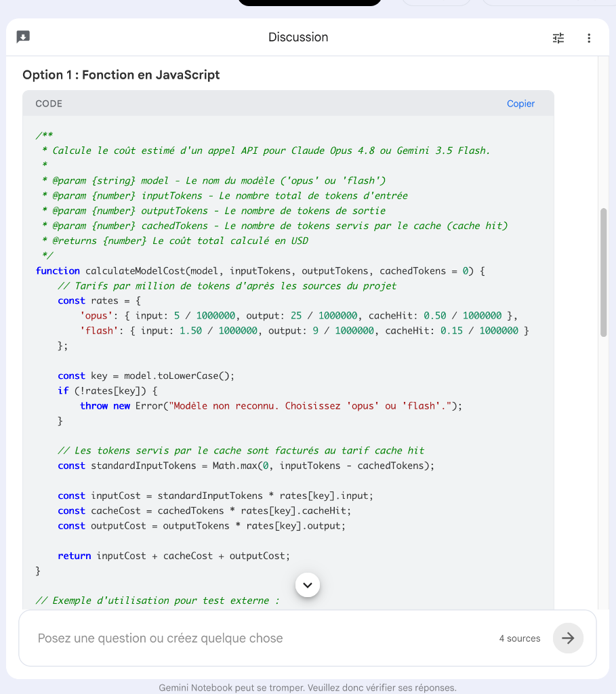The width and height of the screenshot is (616, 694).
Task: Click the send arrow button
Action: [568, 638]
